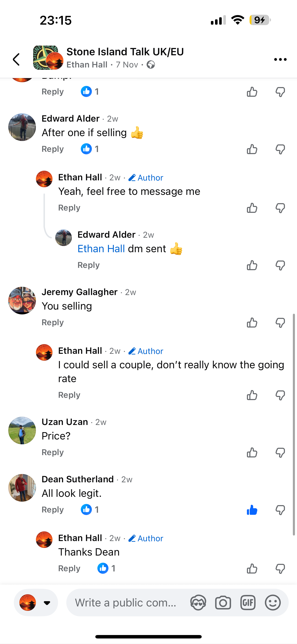Tap the blue like reaction count on Dean's comment
This screenshot has width=297, height=644.
click(x=90, y=510)
